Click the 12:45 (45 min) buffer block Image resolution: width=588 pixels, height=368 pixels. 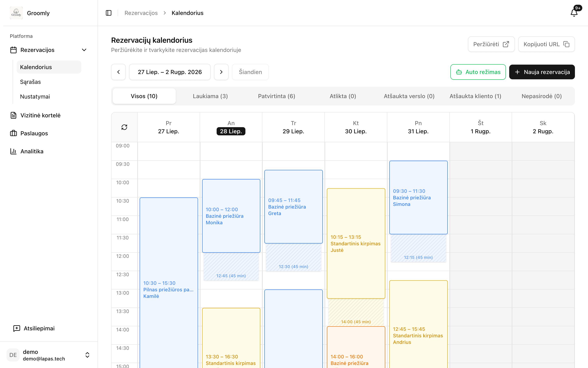tap(231, 267)
